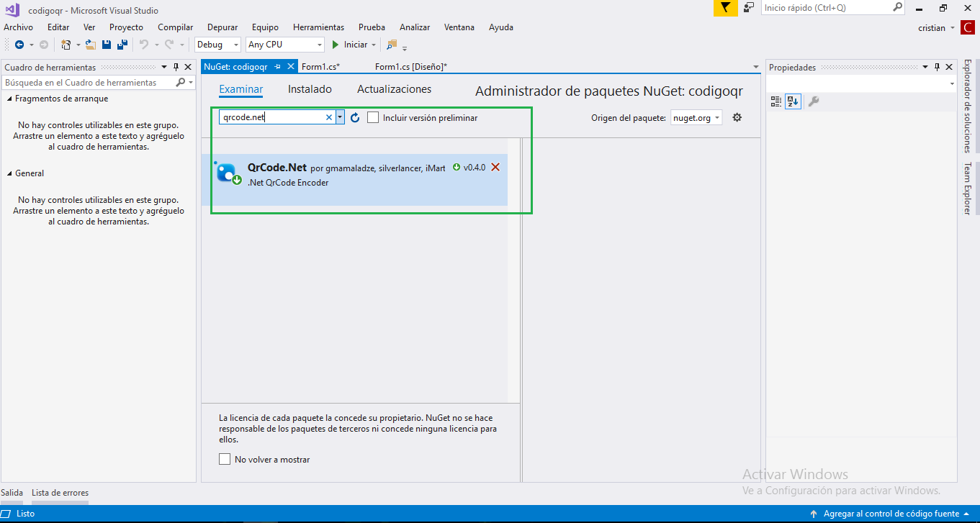Refresh the NuGet package list
980x523 pixels.
tap(355, 117)
